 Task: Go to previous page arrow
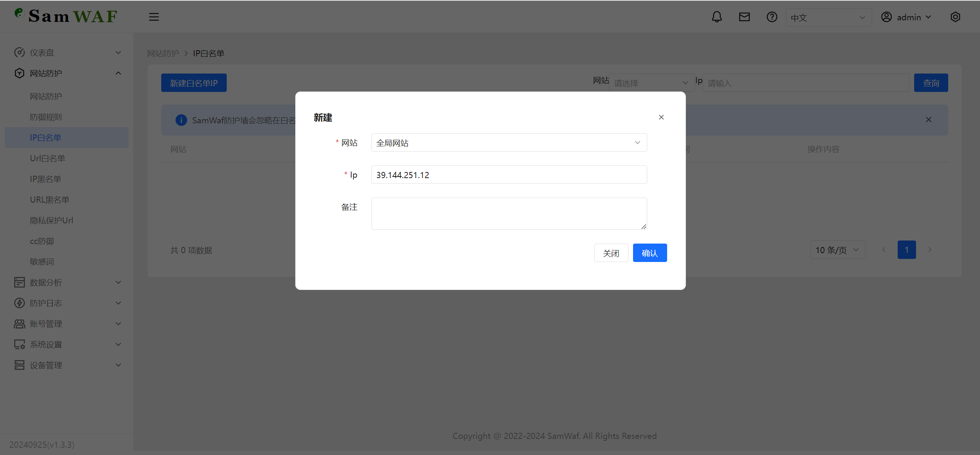click(884, 250)
